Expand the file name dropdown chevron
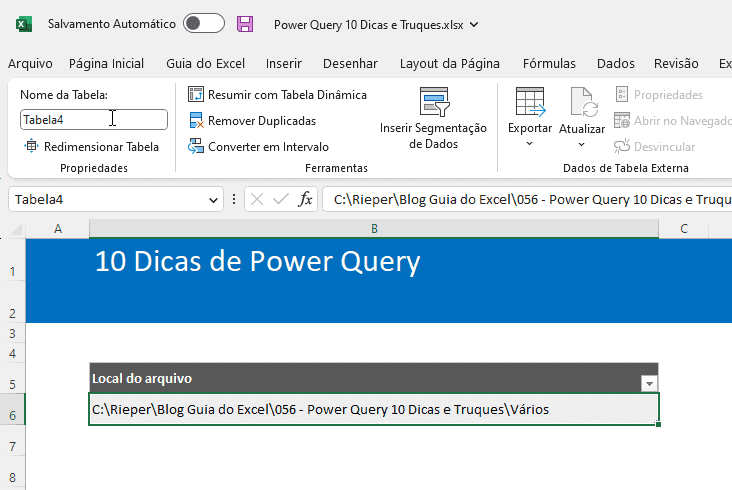The height and width of the screenshot is (490, 732). 474,24
